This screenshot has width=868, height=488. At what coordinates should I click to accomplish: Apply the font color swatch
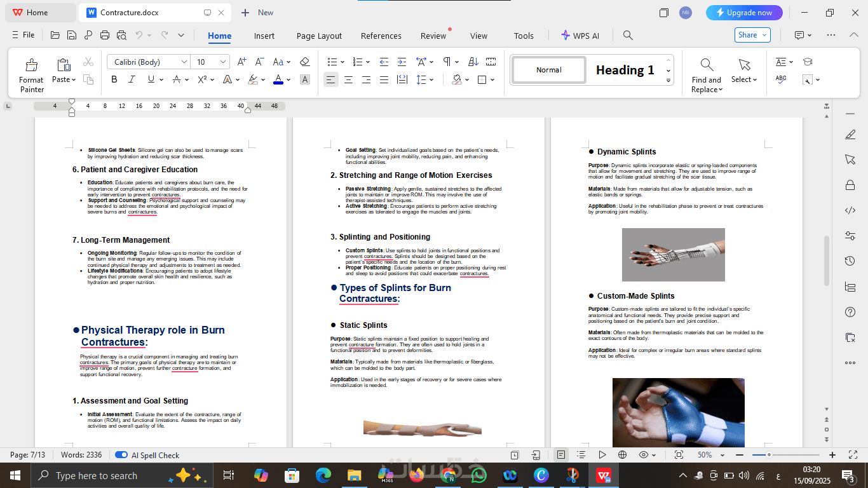(278, 79)
